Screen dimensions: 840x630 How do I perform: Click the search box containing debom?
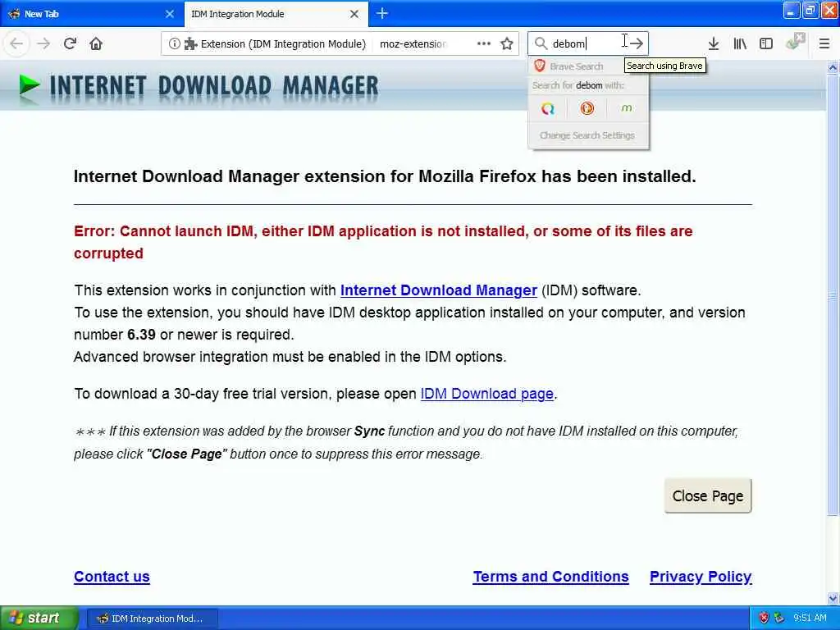(588, 43)
